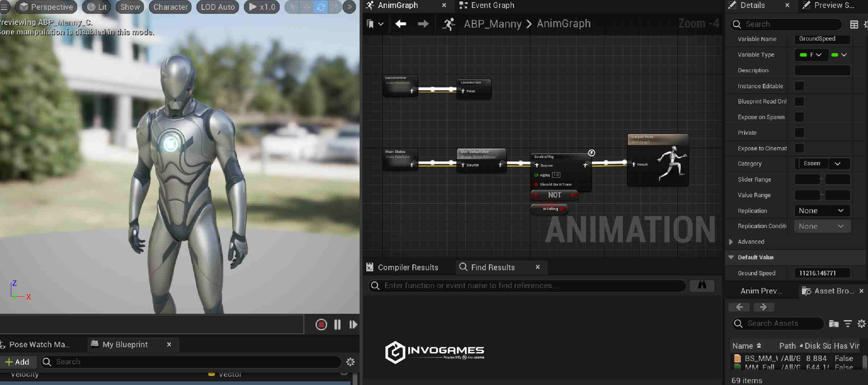Image resolution: width=868 pixels, height=385 pixels.
Task: Check the Expose on Spawn checkbox
Action: pos(800,117)
